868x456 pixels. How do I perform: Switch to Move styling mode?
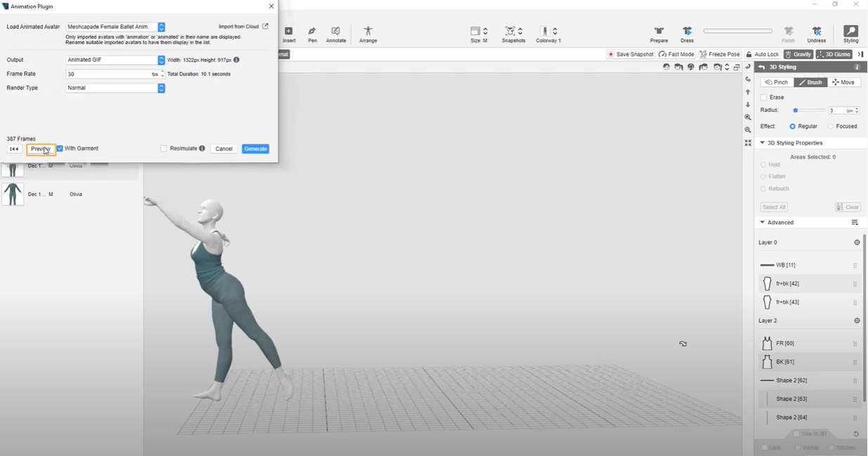(843, 83)
